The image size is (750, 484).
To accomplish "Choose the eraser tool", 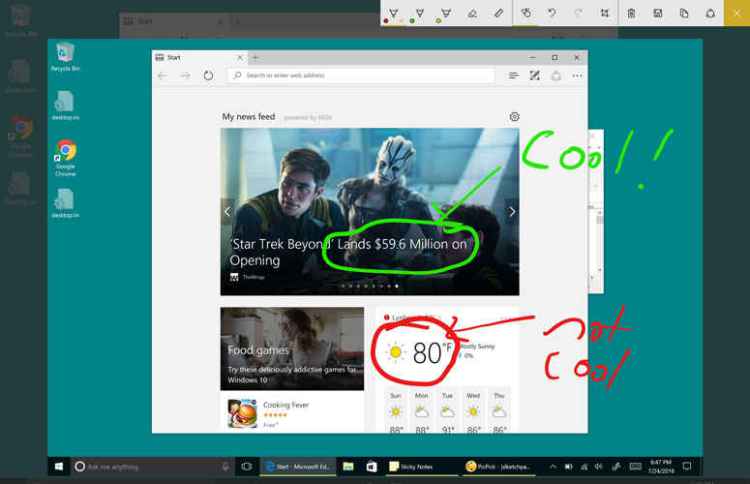I will 472,13.
